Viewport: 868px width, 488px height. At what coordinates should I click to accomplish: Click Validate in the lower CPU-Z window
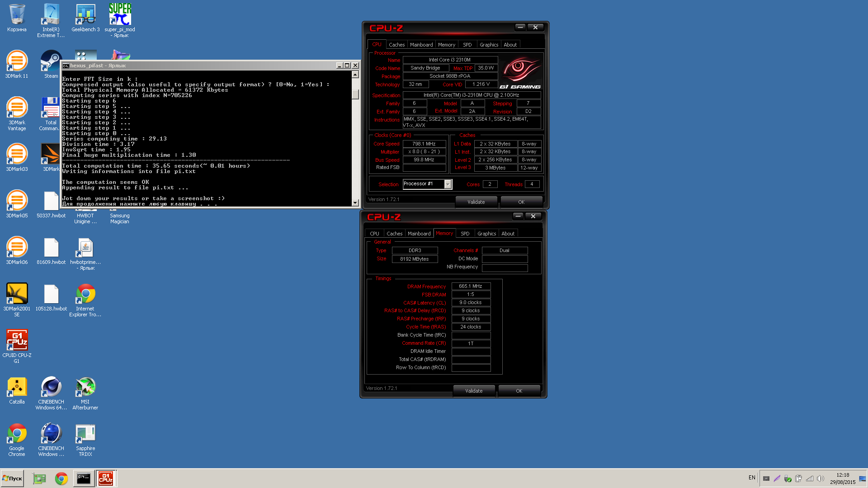pos(474,391)
